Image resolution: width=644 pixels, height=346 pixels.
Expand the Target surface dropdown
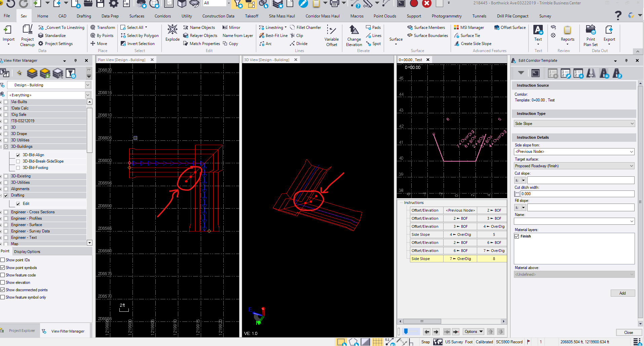(574, 166)
